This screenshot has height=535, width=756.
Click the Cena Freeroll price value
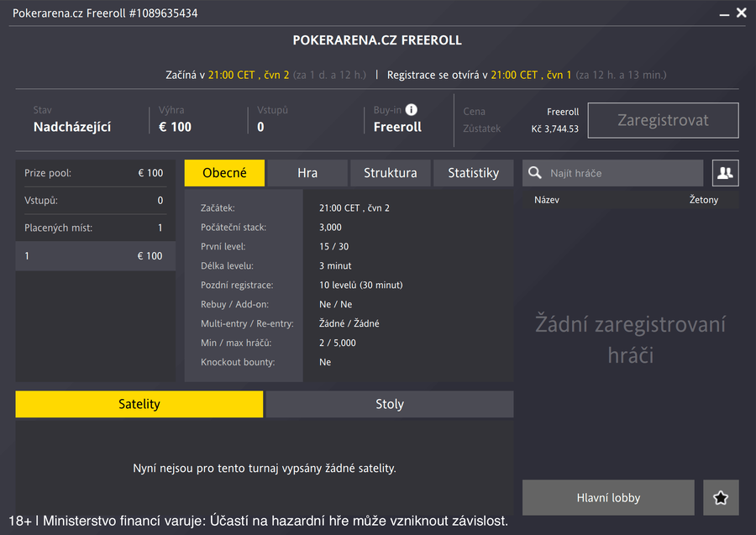(x=563, y=112)
